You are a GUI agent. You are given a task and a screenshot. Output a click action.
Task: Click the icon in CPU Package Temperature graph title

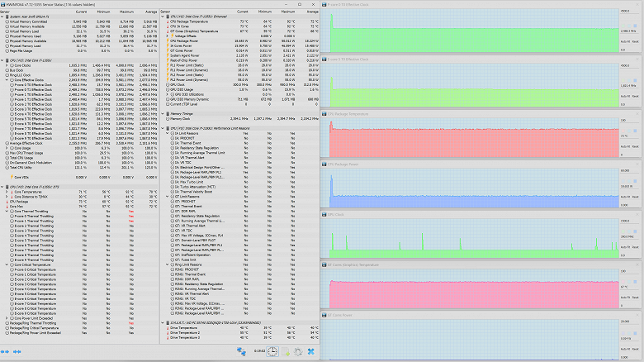(x=324, y=114)
